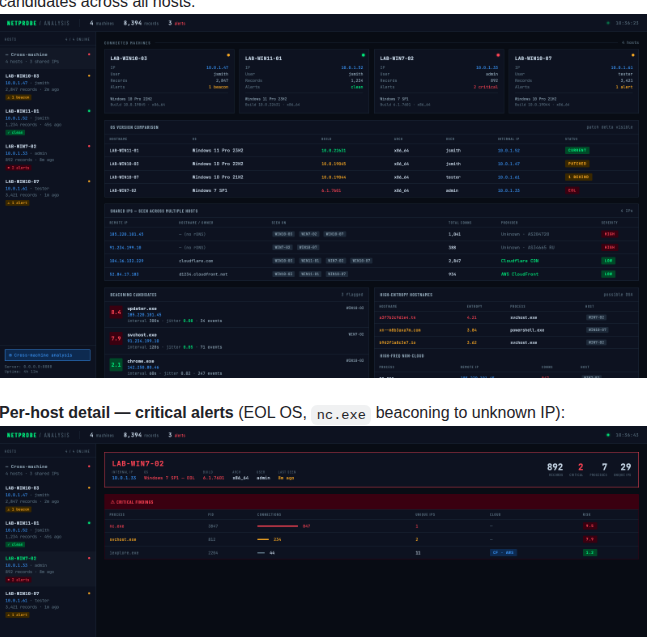
Task: Click 7.9 score badge for svchost.exe beacon
Action: point(116,339)
